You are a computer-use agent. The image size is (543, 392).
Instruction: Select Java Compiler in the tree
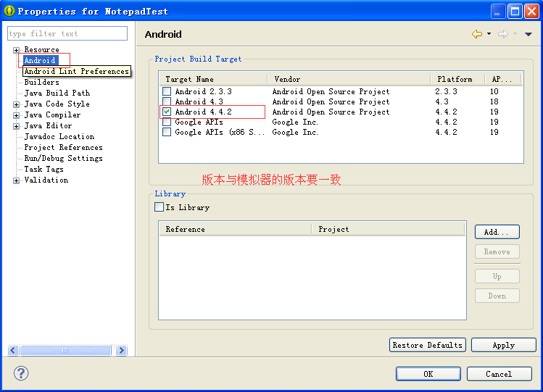point(52,114)
